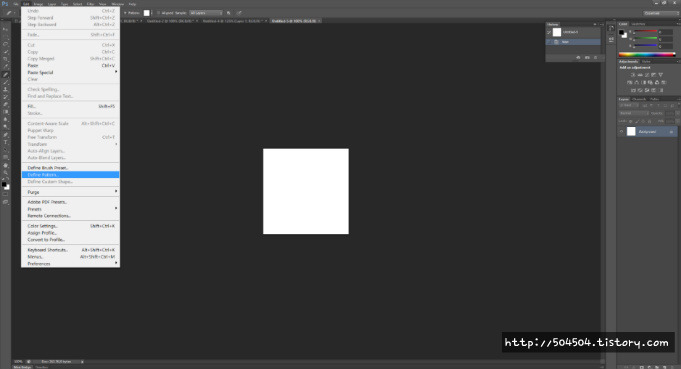681x369 pixels.
Task: Select the Eraser tool
Action: [x=5, y=105]
